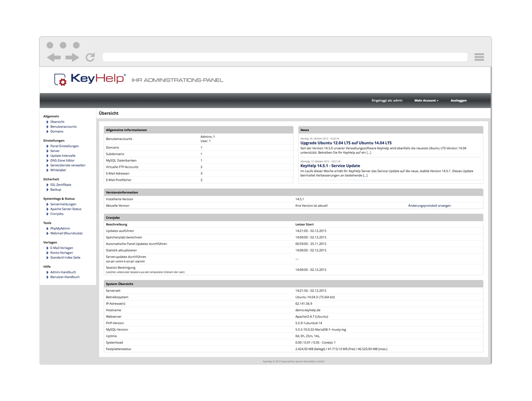Open the Upgrade Ubuntu 12.04 LTS news headline

click(x=346, y=143)
